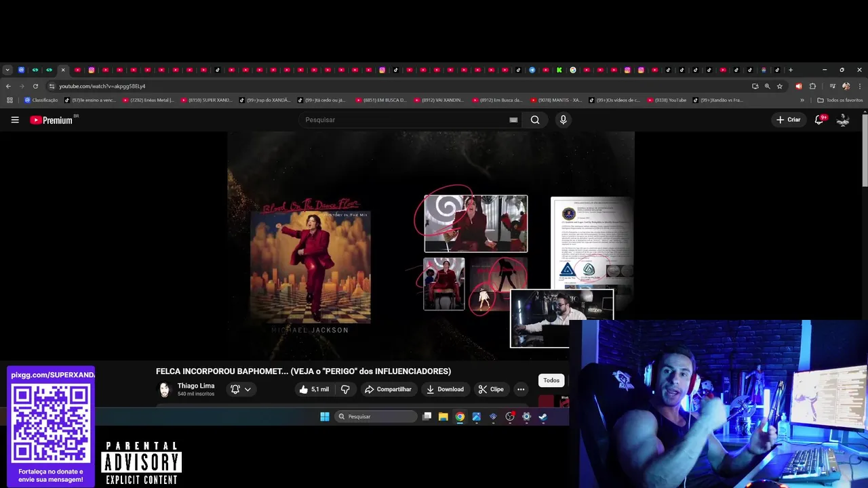
Task: Open File Explorer from taskbar
Action: 443,417
